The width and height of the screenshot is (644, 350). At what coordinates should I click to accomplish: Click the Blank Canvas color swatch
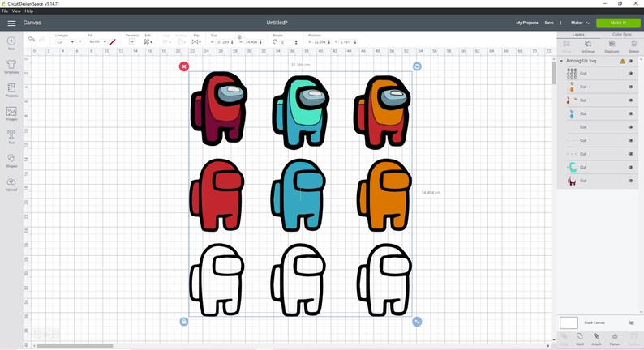tap(569, 323)
